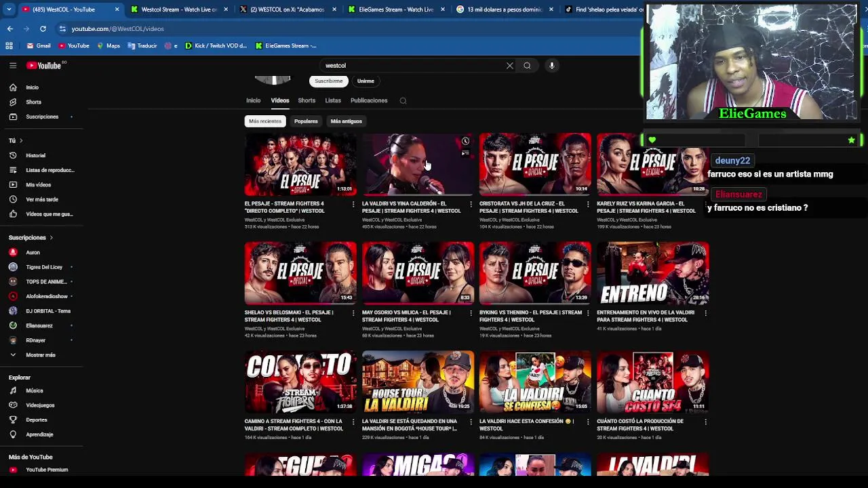The width and height of the screenshot is (868, 488).
Task: Select the Shorts channel tab
Action: pos(307,100)
